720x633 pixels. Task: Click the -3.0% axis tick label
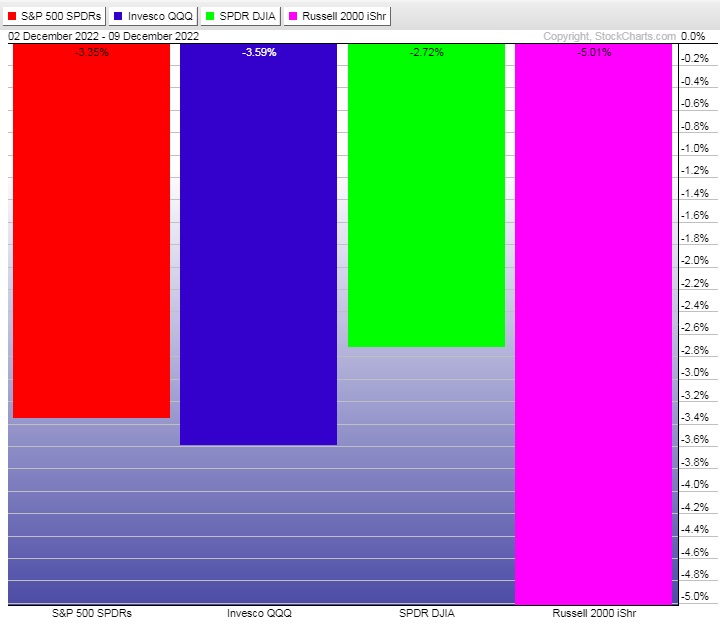tap(695, 372)
